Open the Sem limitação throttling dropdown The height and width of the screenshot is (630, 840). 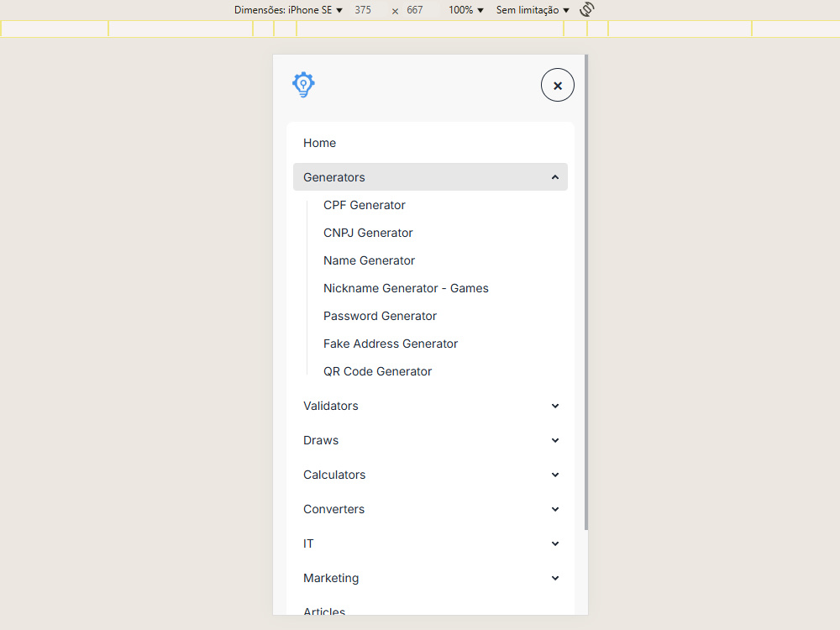click(533, 10)
